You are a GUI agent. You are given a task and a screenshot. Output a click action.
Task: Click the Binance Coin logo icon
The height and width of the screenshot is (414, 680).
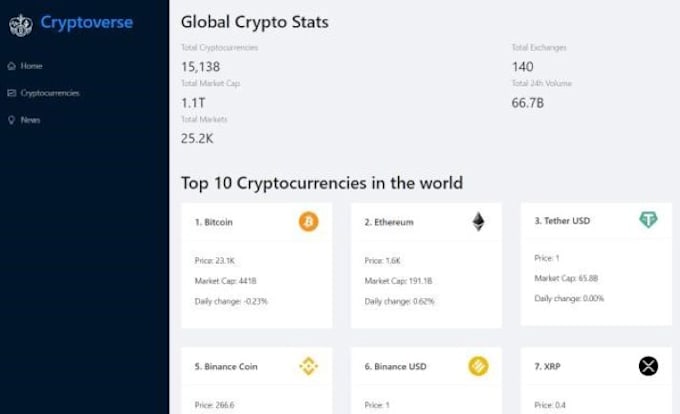click(308, 366)
